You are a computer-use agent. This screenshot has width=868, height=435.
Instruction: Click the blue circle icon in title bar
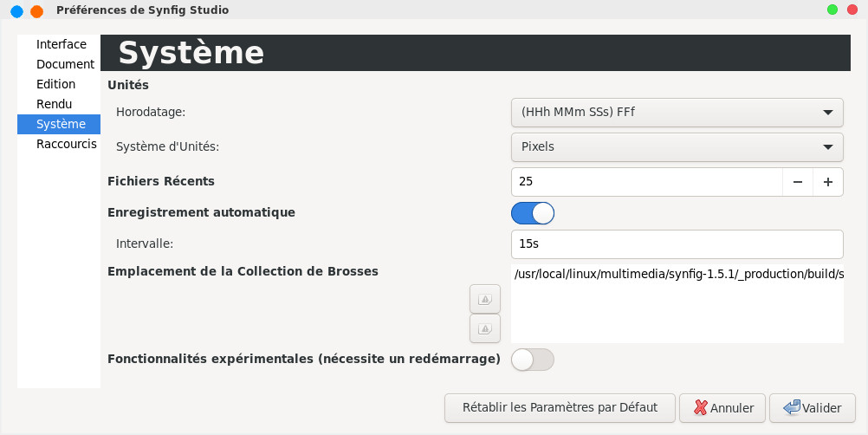pyautogui.click(x=16, y=11)
